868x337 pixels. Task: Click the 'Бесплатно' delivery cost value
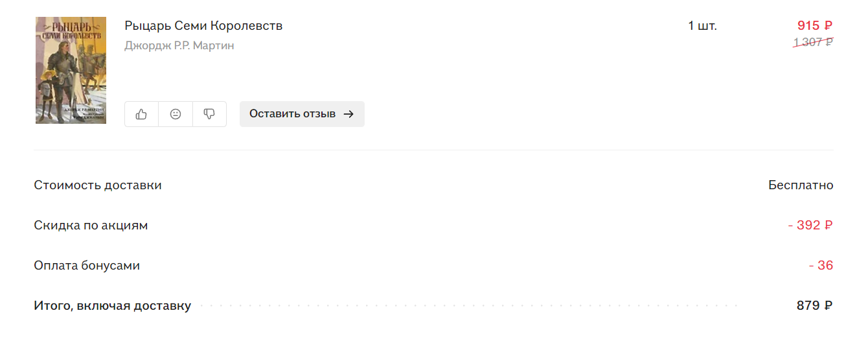pyautogui.click(x=801, y=185)
